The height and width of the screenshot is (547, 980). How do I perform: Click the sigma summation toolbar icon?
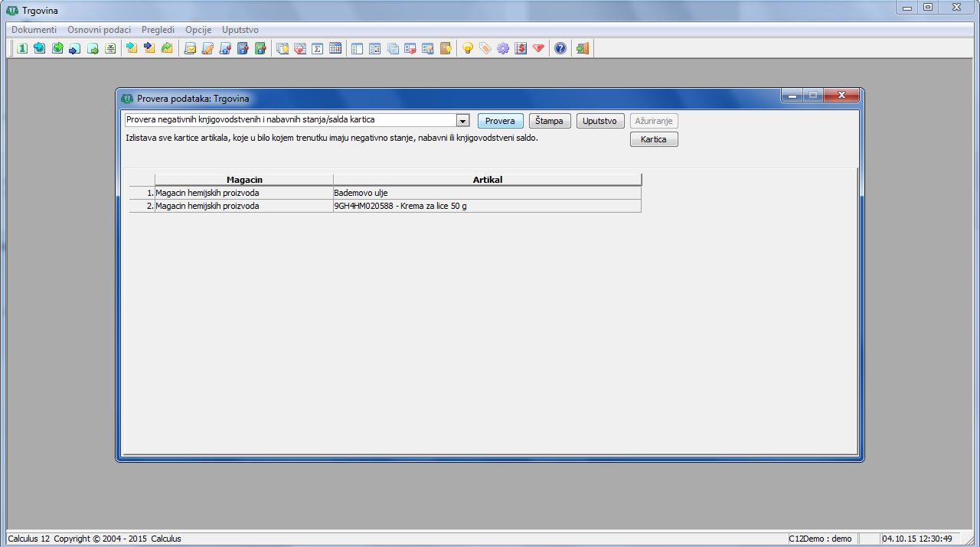pyautogui.click(x=318, y=48)
